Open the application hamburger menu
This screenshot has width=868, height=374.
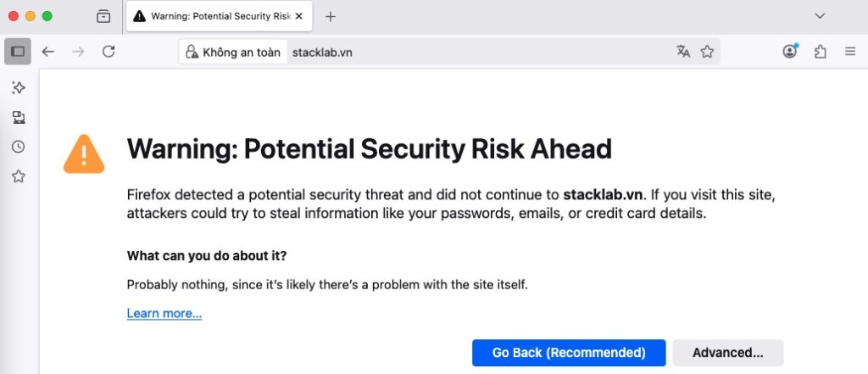(x=850, y=52)
